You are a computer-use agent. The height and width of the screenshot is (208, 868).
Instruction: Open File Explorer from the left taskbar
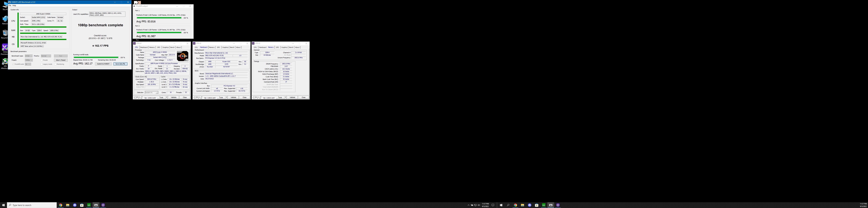tap(68, 205)
